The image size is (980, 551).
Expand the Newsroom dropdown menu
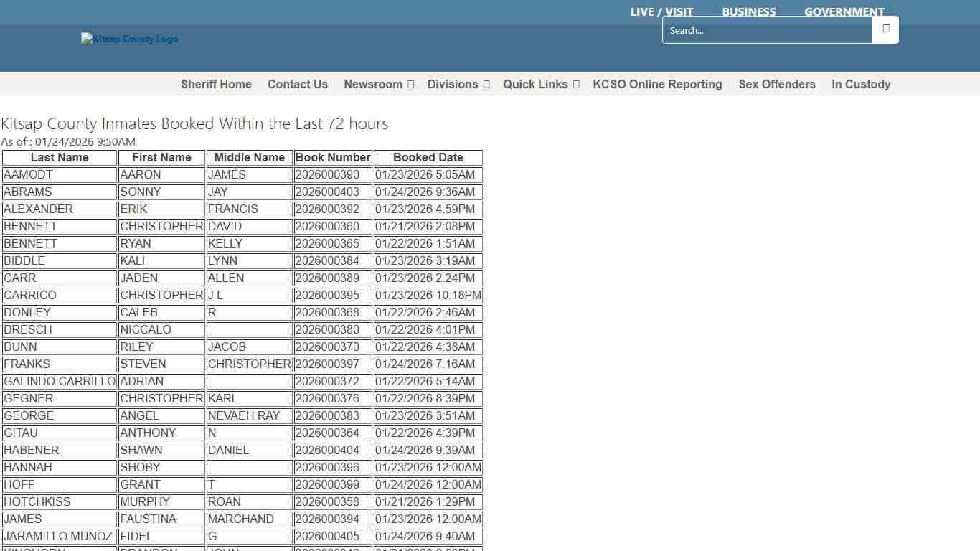pos(378,84)
